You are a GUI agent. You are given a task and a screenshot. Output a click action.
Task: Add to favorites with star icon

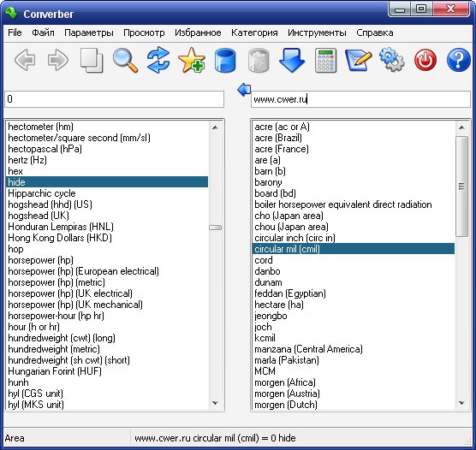tap(192, 60)
